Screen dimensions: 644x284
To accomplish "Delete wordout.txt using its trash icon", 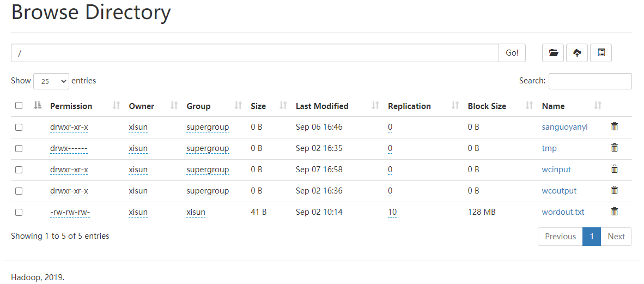I will (615, 212).
